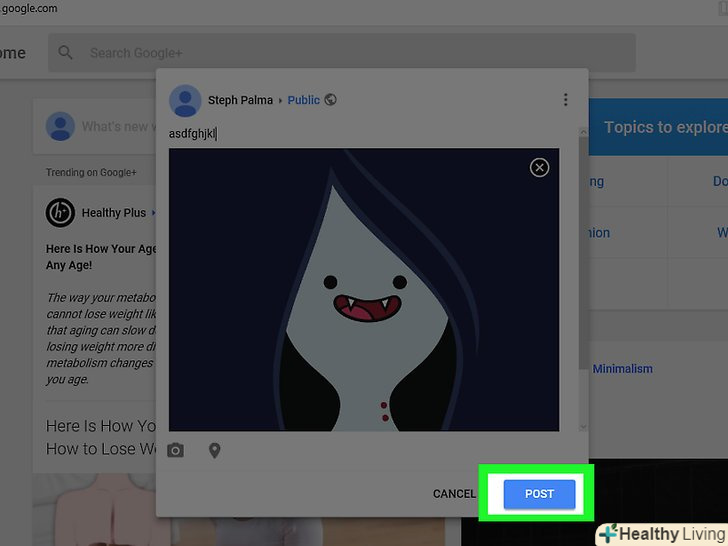The height and width of the screenshot is (546, 728).
Task: Cancel the post with the CANCEL button
Action: 454,494
